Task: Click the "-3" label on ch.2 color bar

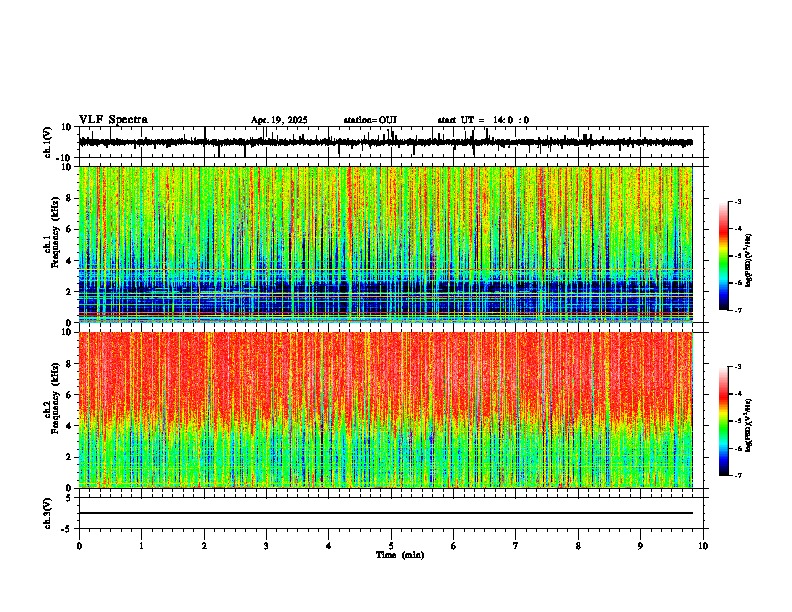Action: click(x=738, y=367)
